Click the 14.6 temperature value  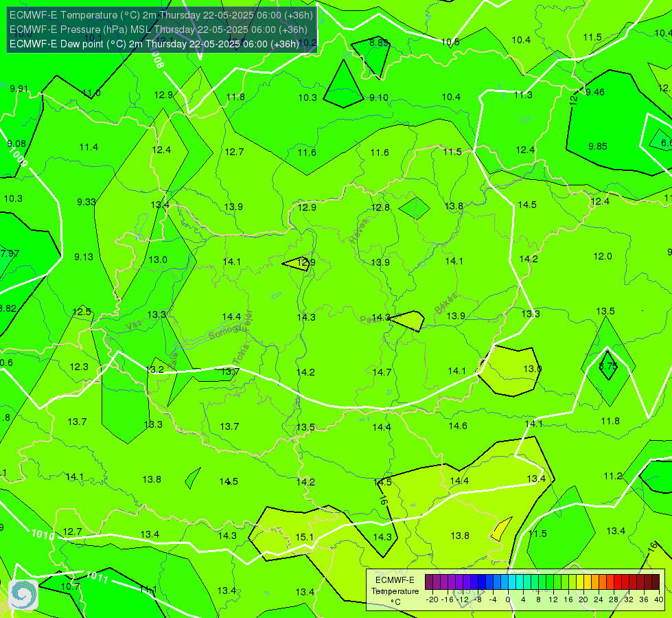click(458, 426)
